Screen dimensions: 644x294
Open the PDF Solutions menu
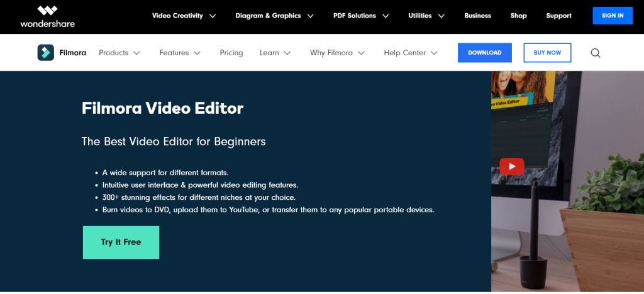tap(355, 16)
